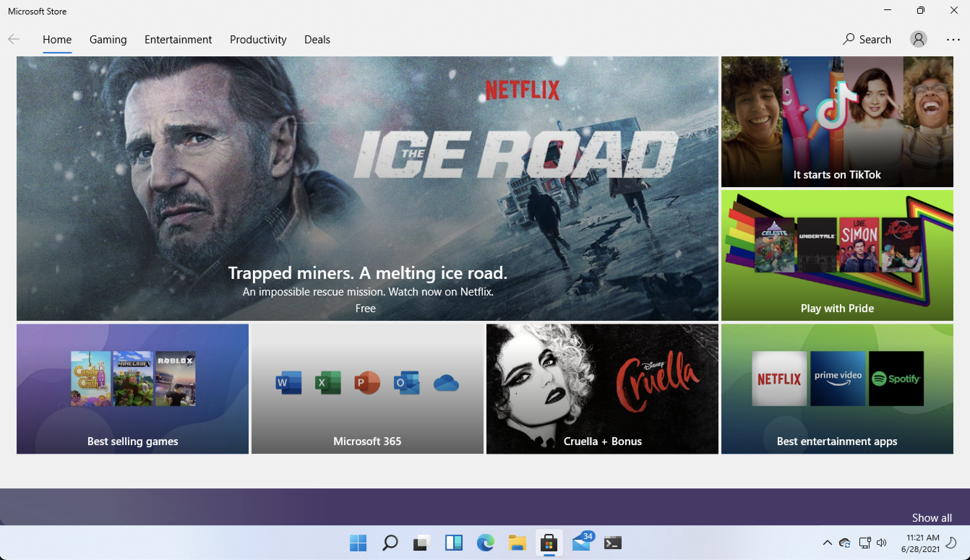
Task: Open Microsoft Edge from the taskbar
Action: pos(485,543)
